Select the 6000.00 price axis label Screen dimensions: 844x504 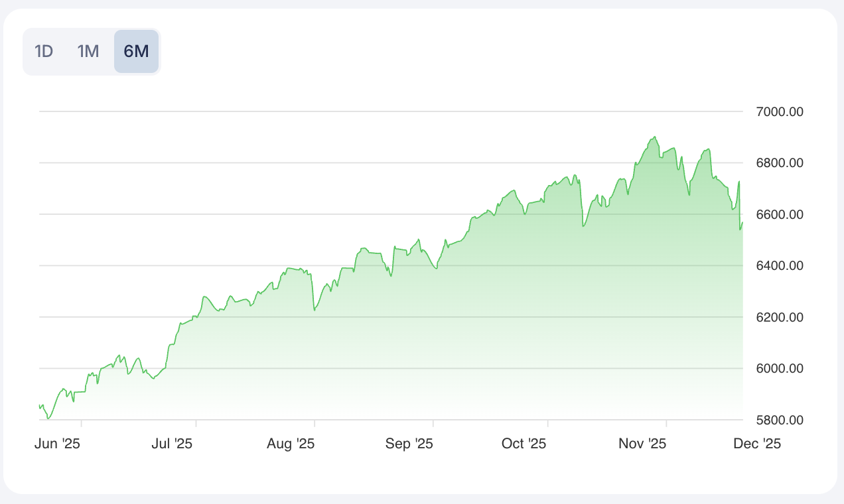pos(780,369)
